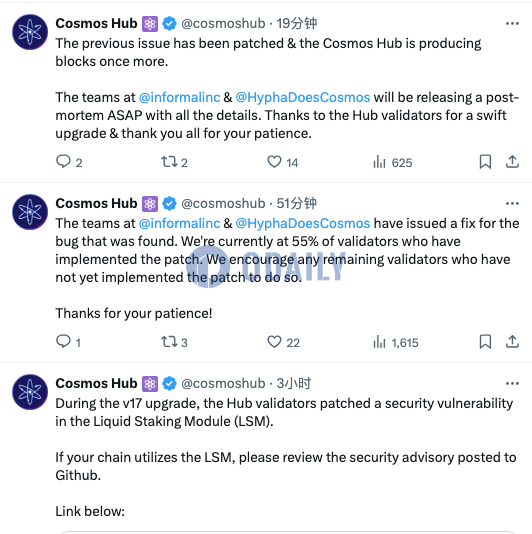Open more options on the 19-minute-old tweet

tap(512, 23)
